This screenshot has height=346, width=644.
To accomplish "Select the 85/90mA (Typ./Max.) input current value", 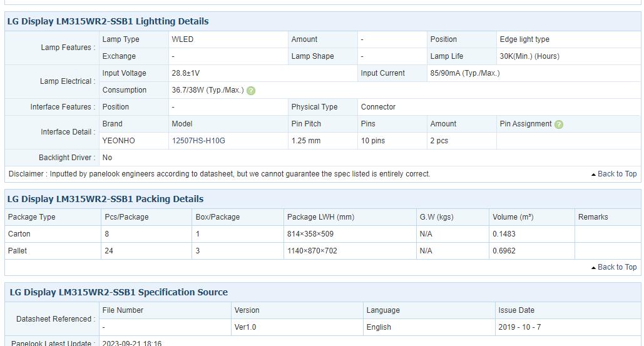I will [x=465, y=73].
